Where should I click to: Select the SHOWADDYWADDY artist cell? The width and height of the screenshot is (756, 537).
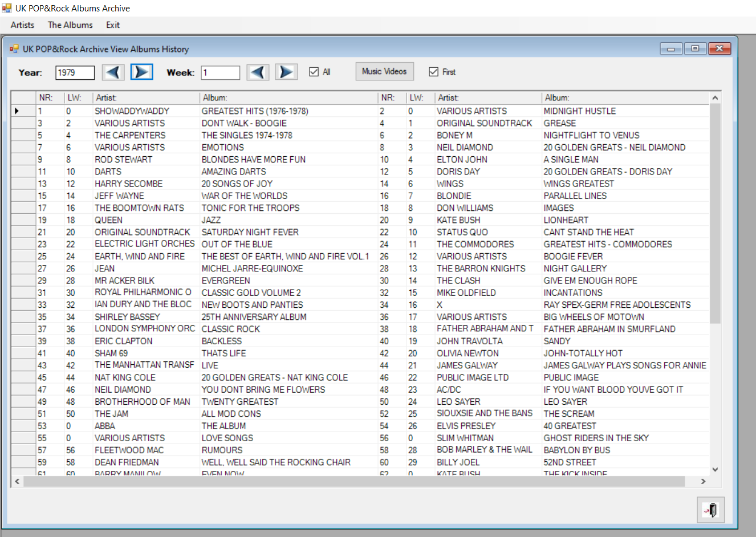[x=146, y=111]
